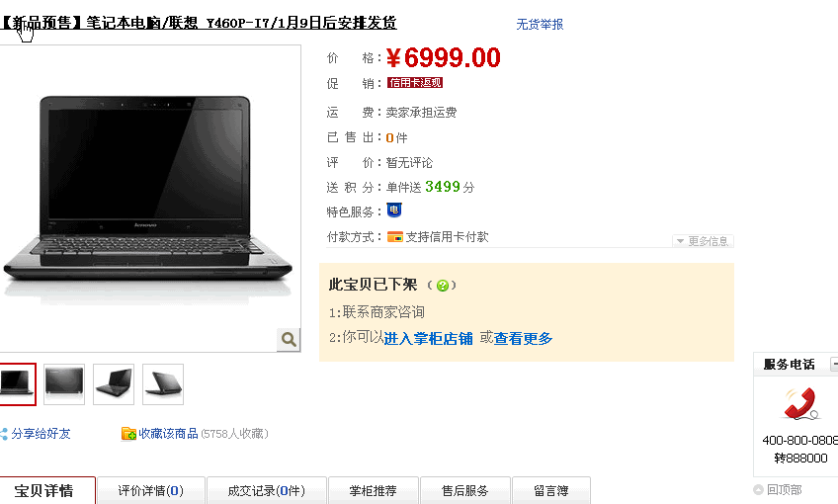
Task: Report via the 无货举报 link
Action: click(x=540, y=24)
